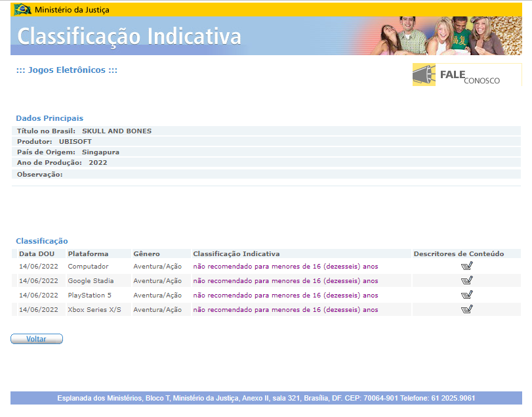This screenshot has width=532, height=417.
Task: Click the Ministério da Justiça header text
Action: [x=72, y=10]
